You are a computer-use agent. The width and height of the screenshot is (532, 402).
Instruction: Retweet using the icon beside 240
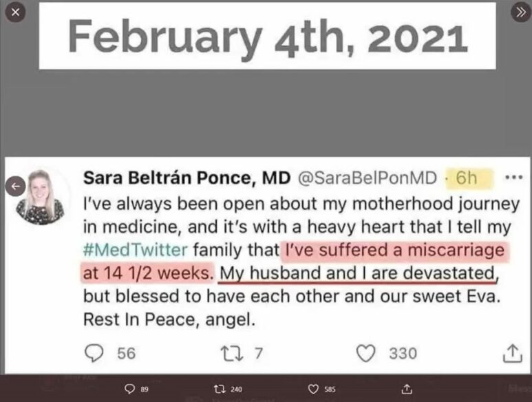220,389
